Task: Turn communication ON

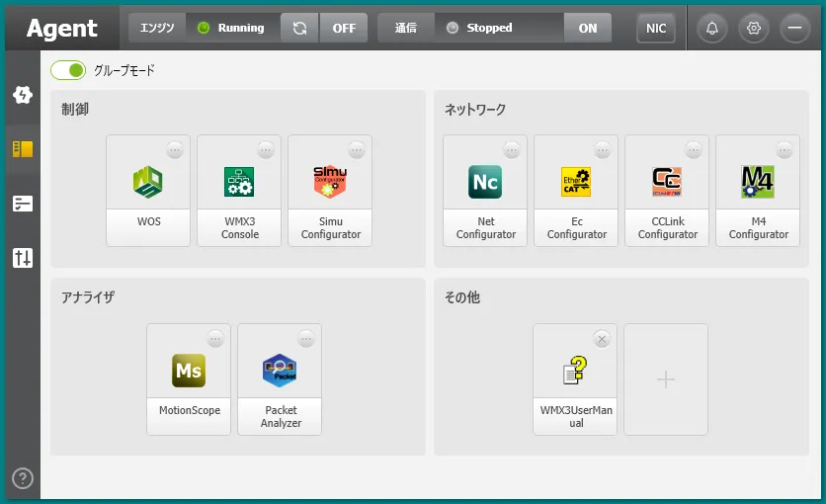Action: (588, 28)
